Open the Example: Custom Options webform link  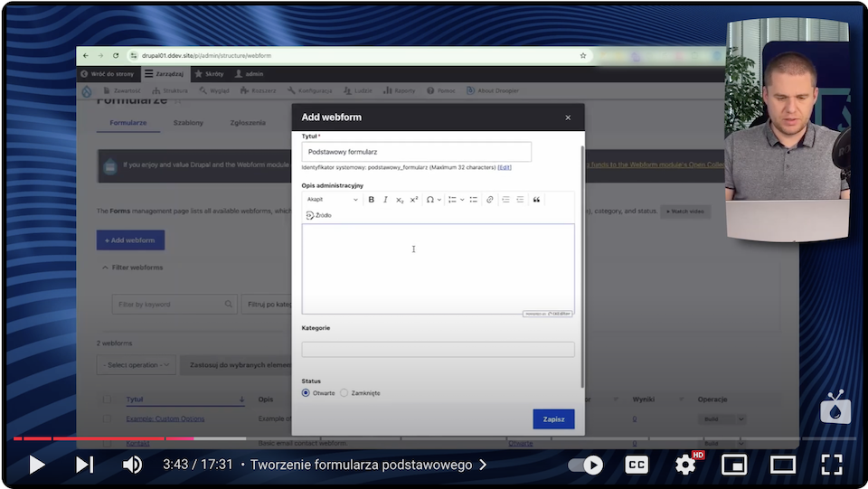[165, 418]
